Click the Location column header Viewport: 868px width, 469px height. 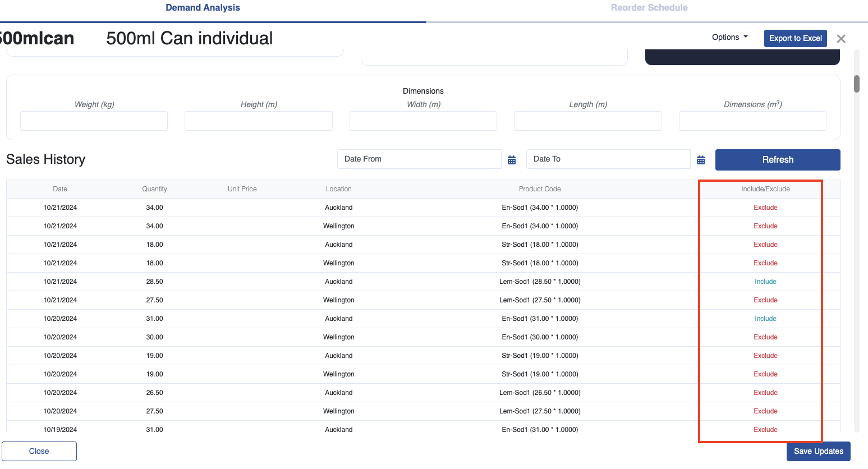coord(339,189)
